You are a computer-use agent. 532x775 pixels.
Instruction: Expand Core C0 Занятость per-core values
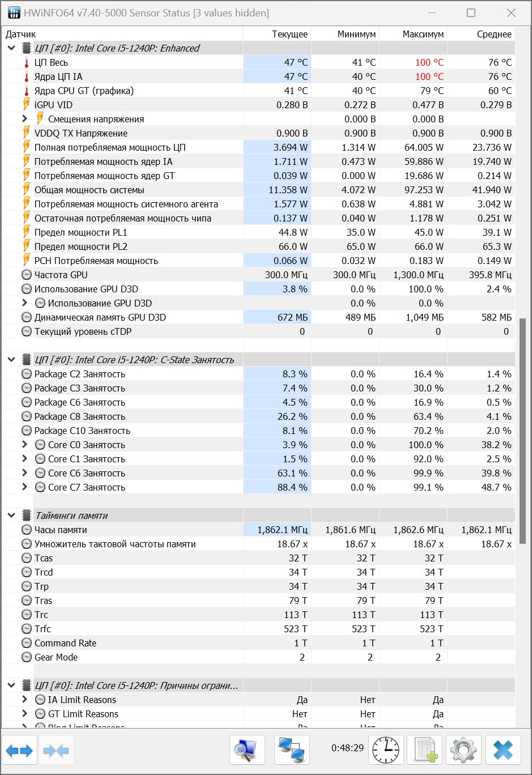coord(24,445)
